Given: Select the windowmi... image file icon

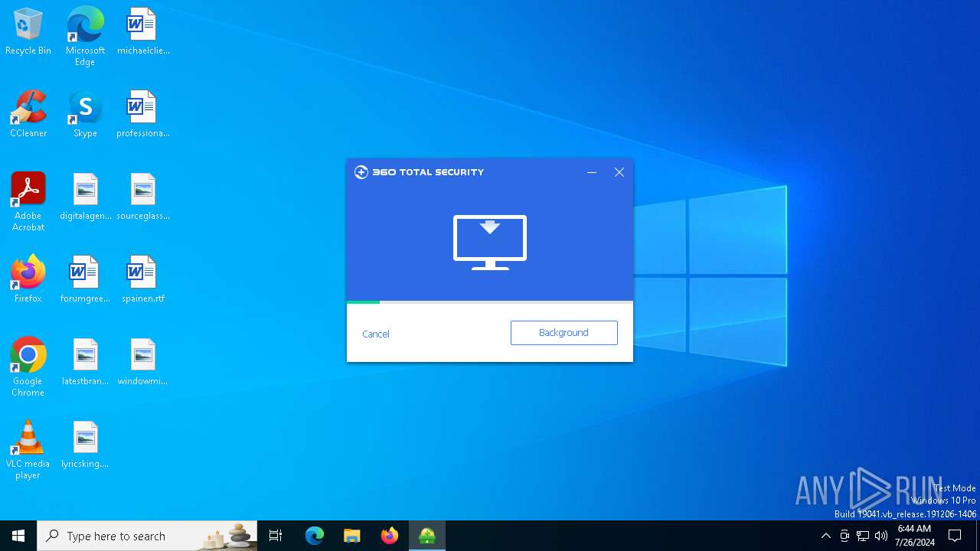Looking at the screenshot, I should click(x=143, y=362).
